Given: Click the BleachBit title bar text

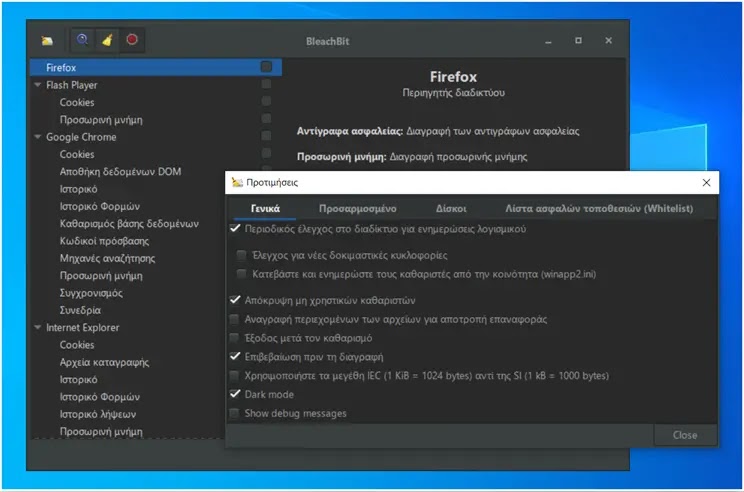Looking at the screenshot, I should 327,41.
